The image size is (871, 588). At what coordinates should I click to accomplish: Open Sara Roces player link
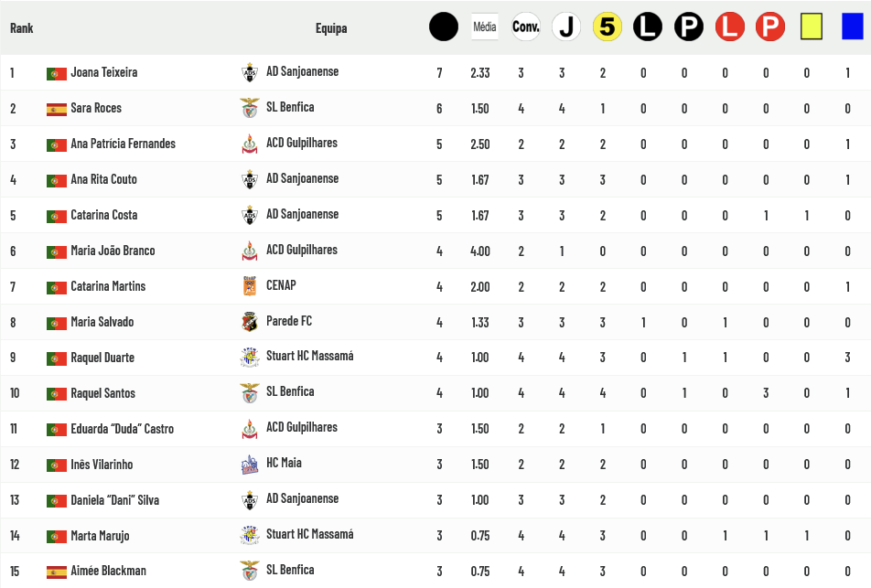coord(96,108)
